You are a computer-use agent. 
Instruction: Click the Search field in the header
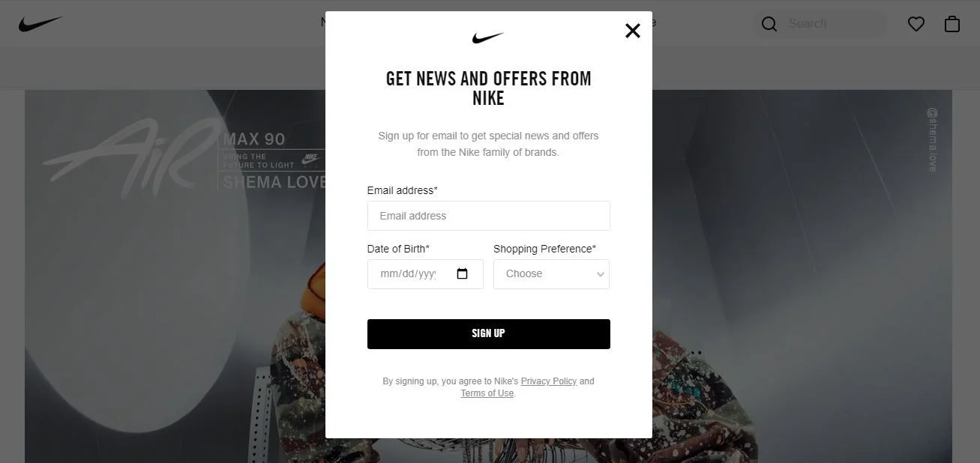825,23
